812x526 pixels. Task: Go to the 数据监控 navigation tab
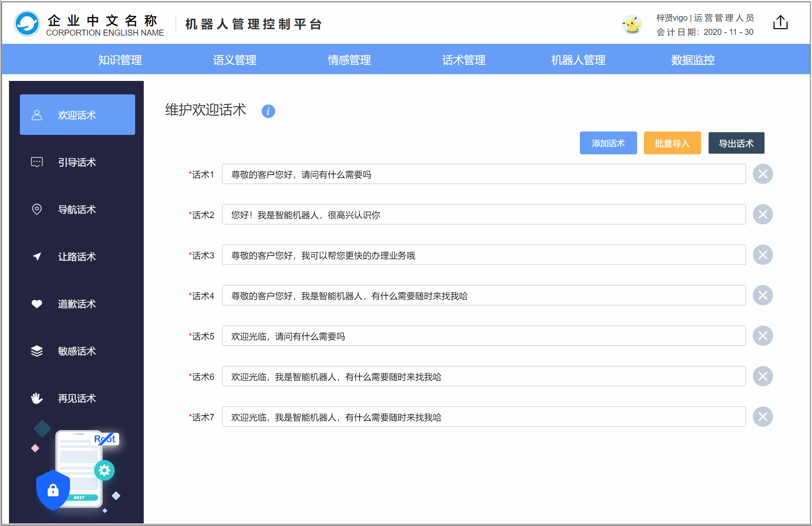(693, 60)
